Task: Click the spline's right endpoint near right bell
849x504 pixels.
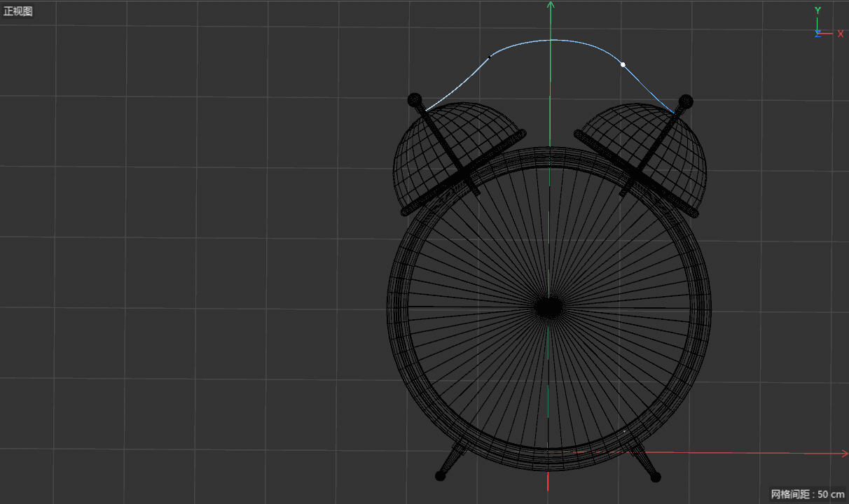Action: pyautogui.click(x=674, y=112)
